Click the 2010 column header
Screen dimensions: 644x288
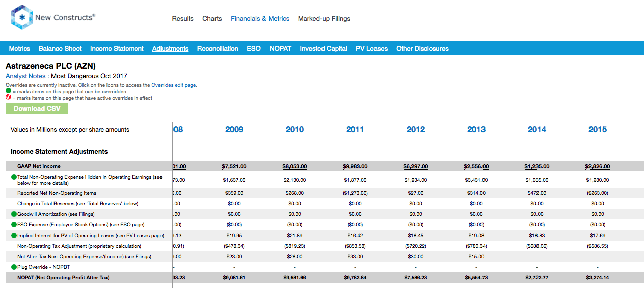pos(295,129)
